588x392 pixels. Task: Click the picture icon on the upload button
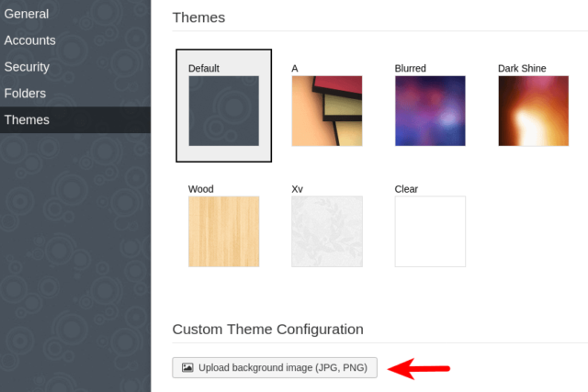pyautogui.click(x=187, y=368)
